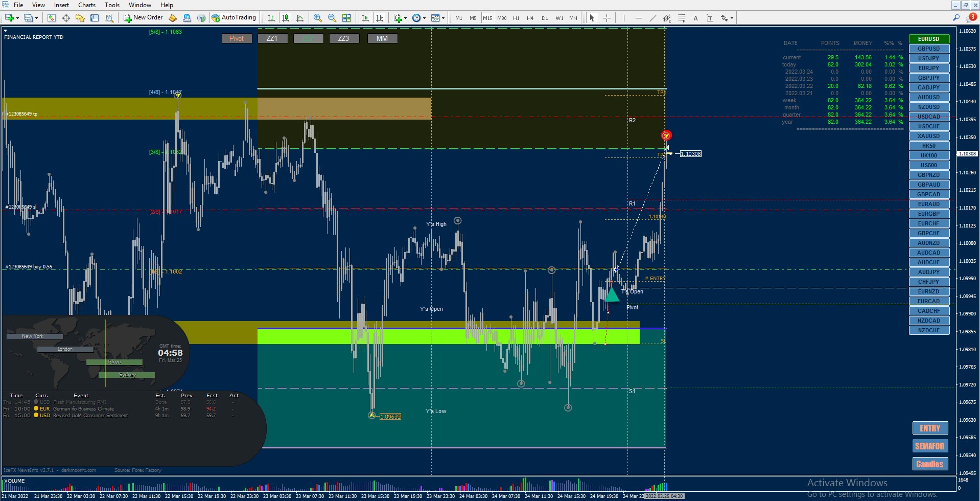This screenshot has width=980, height=501.
Task: Open the New Chart tool
Action: coord(9,18)
